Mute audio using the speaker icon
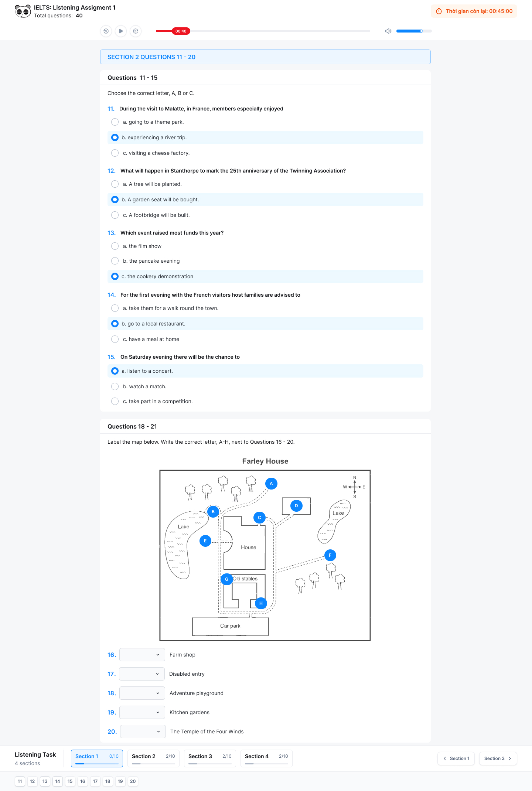 [388, 31]
